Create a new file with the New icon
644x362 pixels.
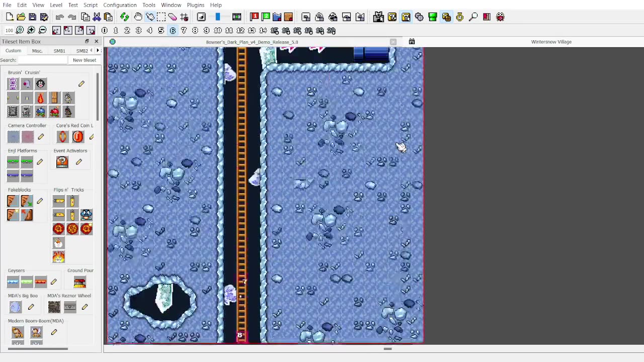point(10,17)
